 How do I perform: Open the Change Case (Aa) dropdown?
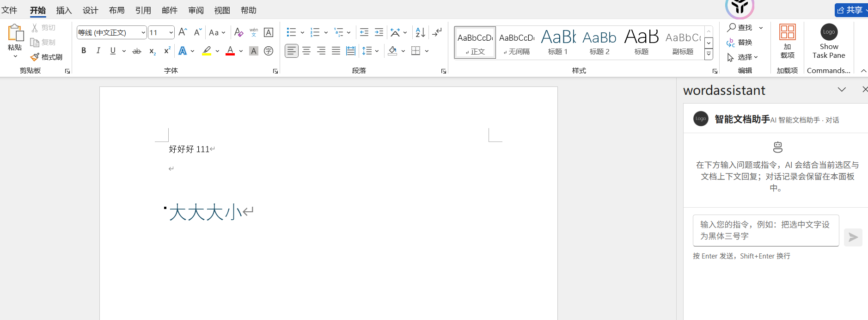[x=217, y=32]
